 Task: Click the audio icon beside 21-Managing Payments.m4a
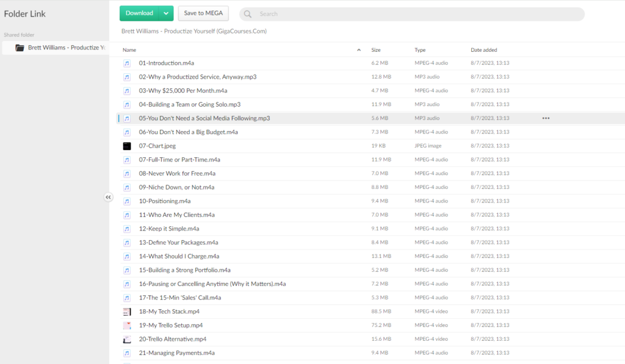[127, 353]
